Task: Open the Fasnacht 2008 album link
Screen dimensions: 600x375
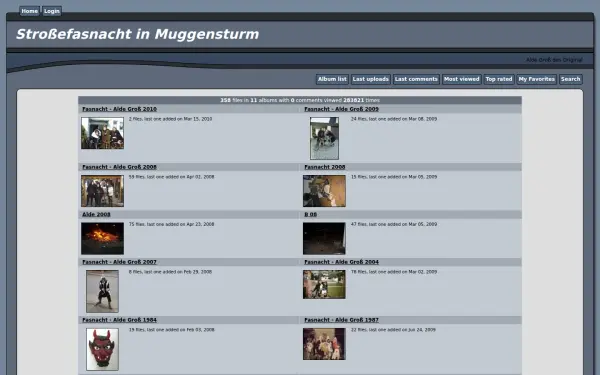Action: (x=324, y=167)
